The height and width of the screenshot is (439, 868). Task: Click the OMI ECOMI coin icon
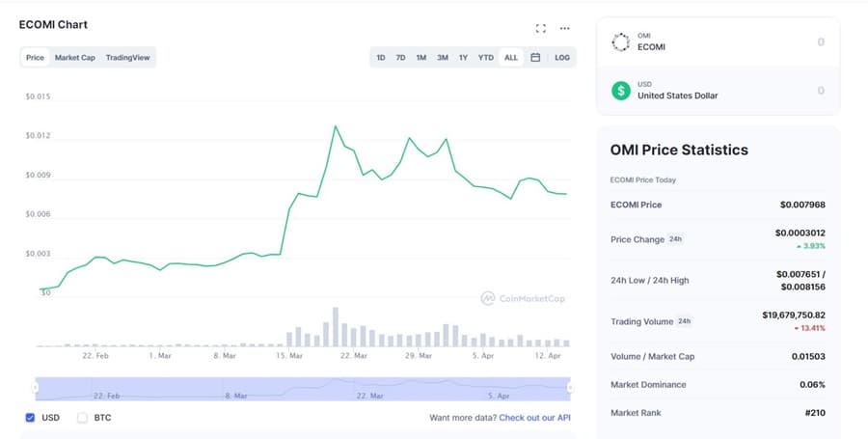tap(621, 41)
